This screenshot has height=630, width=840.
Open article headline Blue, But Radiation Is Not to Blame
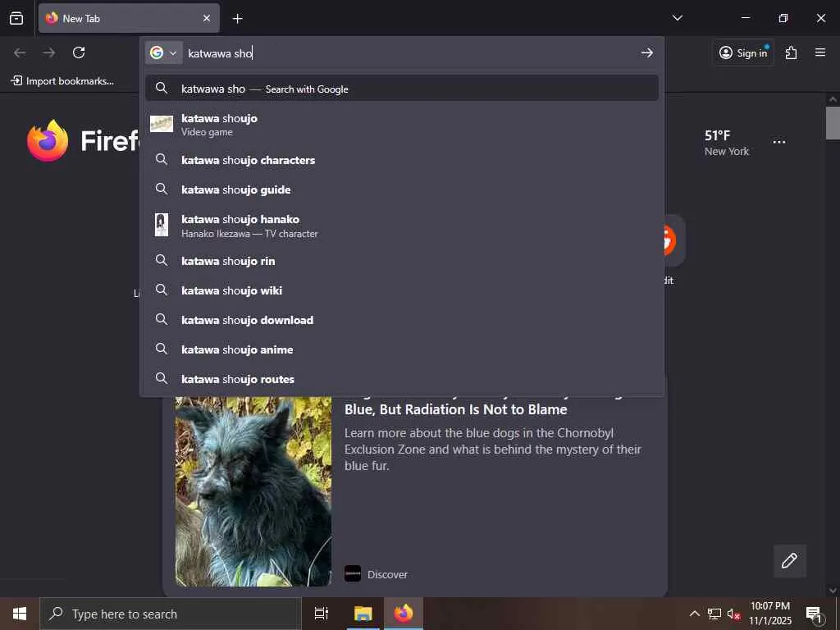click(456, 409)
